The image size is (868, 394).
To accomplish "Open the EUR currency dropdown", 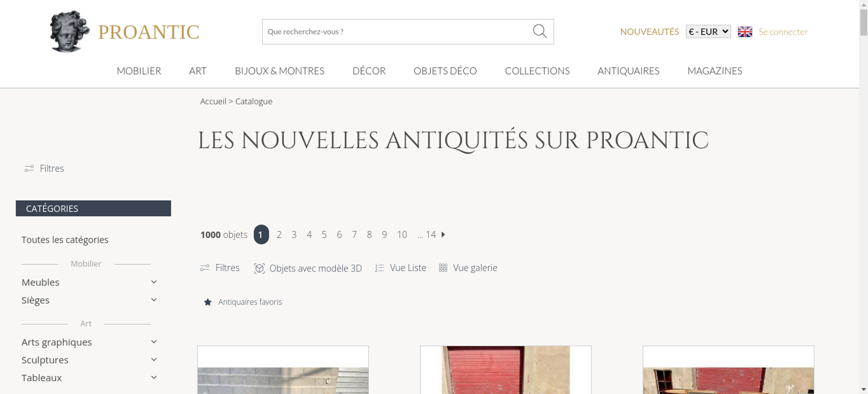I will [x=708, y=32].
